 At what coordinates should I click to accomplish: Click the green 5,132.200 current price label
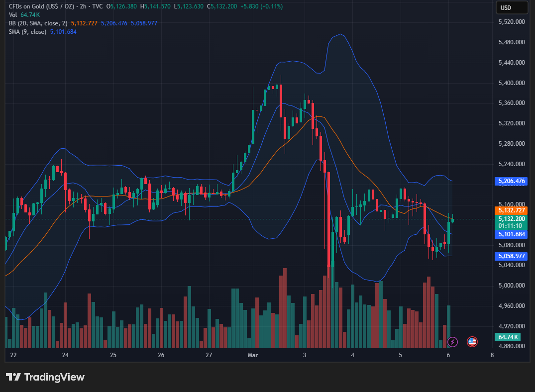511,219
